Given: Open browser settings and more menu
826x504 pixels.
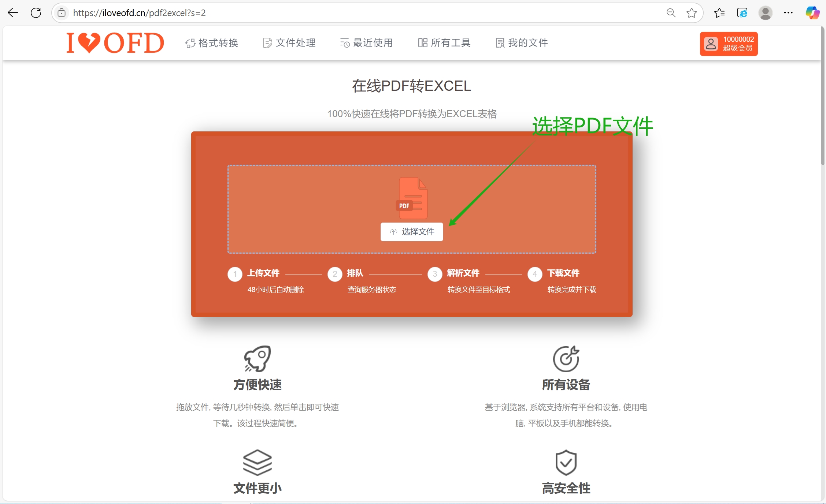Looking at the screenshot, I should [788, 13].
